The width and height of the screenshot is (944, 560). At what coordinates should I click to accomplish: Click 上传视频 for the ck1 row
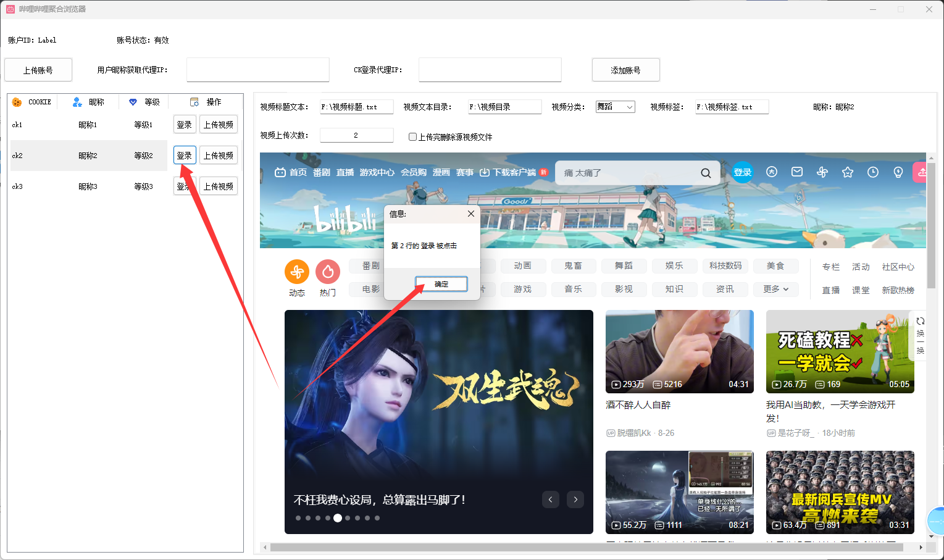coord(219,125)
